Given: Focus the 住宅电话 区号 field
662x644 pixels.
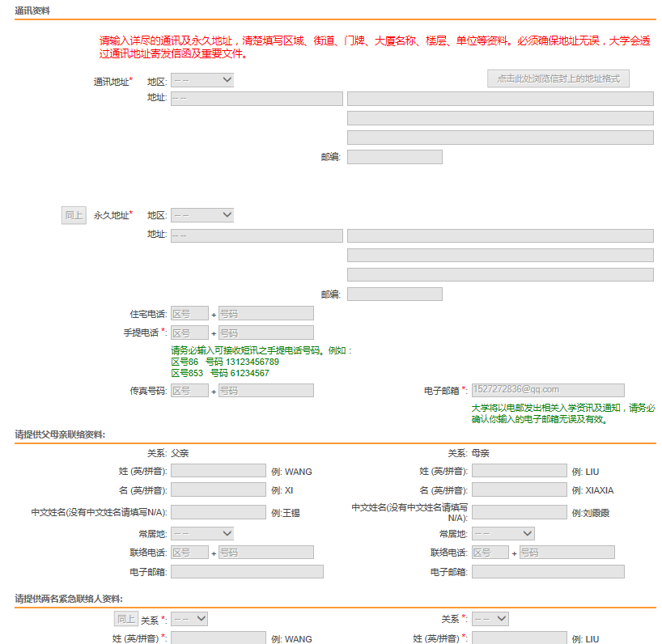Looking at the screenshot, I should (189, 313).
